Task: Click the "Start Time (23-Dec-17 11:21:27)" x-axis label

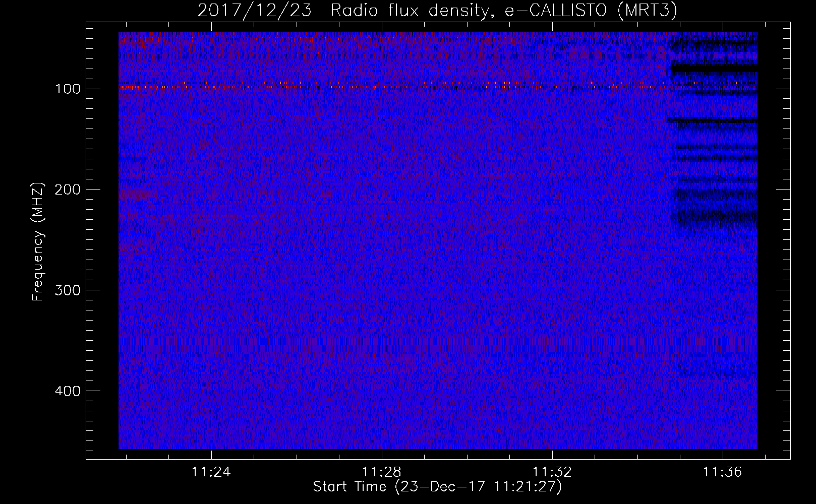Action: [x=437, y=487]
